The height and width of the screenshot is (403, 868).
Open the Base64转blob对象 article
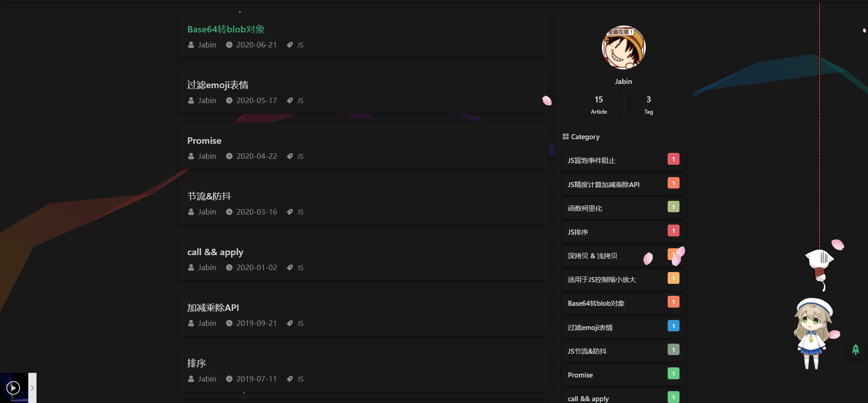tap(226, 29)
